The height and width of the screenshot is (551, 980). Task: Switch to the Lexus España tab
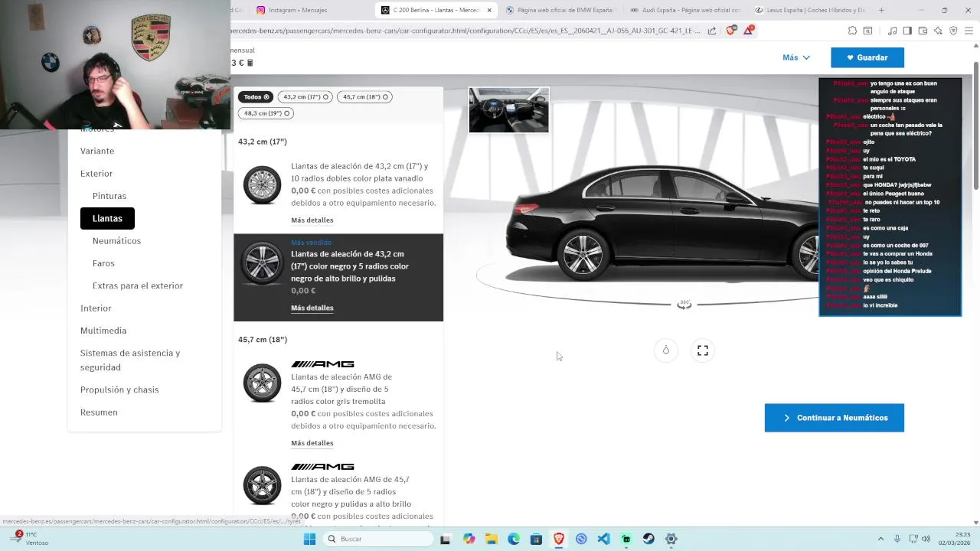click(x=810, y=10)
